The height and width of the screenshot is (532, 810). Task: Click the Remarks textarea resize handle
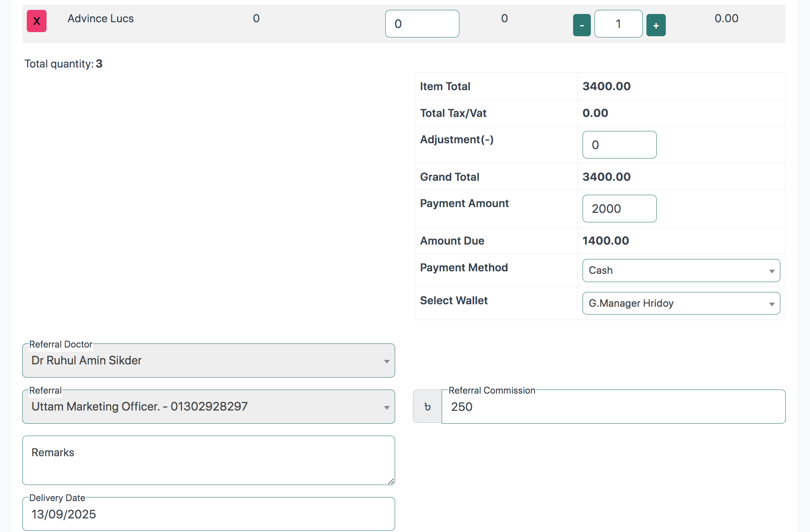point(391,481)
